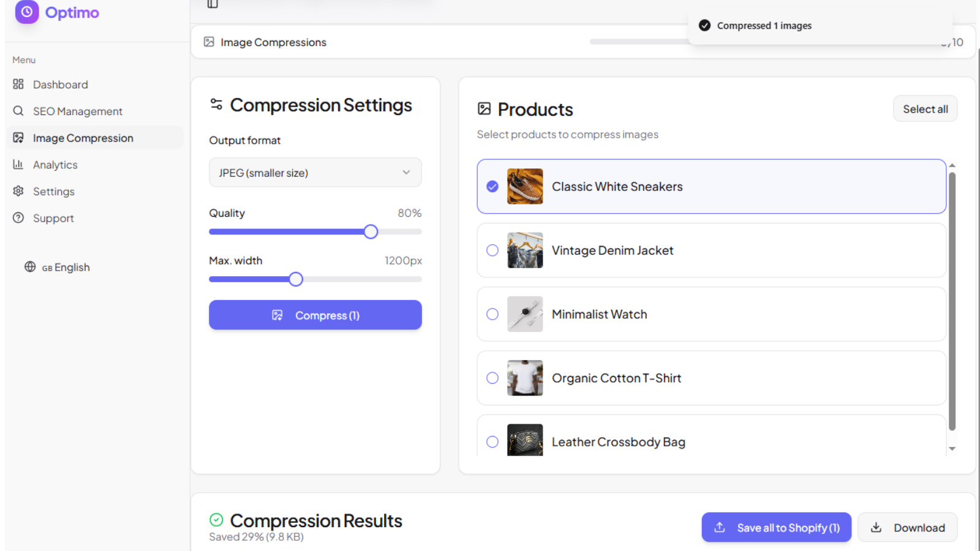Click the Quality slider handle
980x551 pixels.
tap(371, 232)
